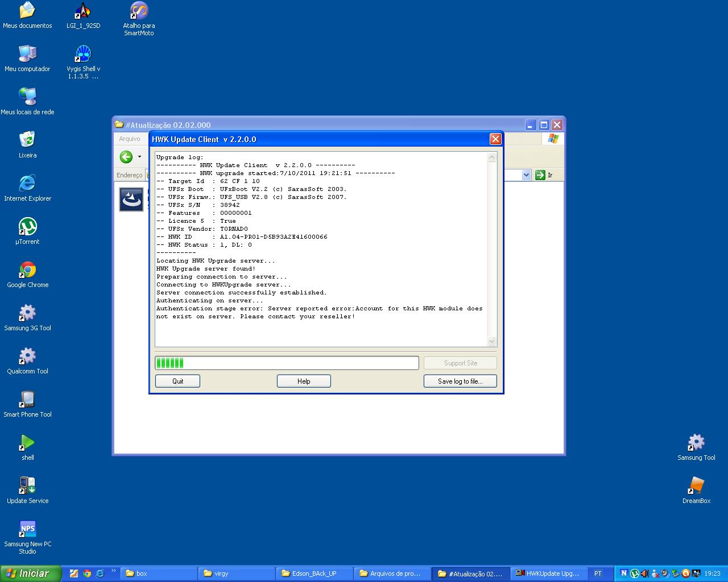Maximize the #Atualização folder window
728x582 pixels.
[x=544, y=124]
